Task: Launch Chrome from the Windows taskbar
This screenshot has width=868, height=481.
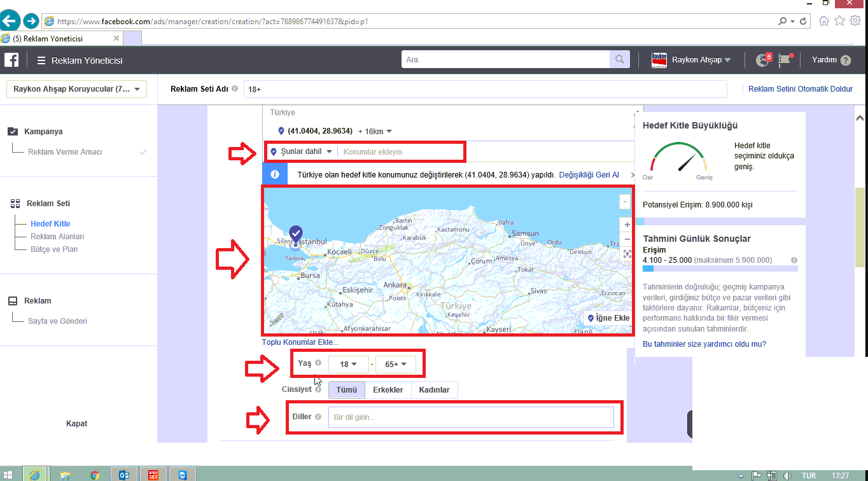Action: pos(95,475)
